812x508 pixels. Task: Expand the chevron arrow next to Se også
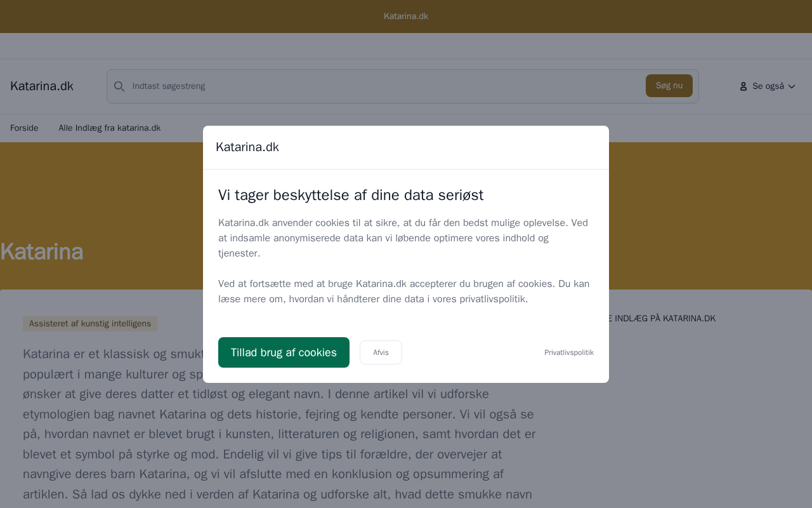pos(792,86)
